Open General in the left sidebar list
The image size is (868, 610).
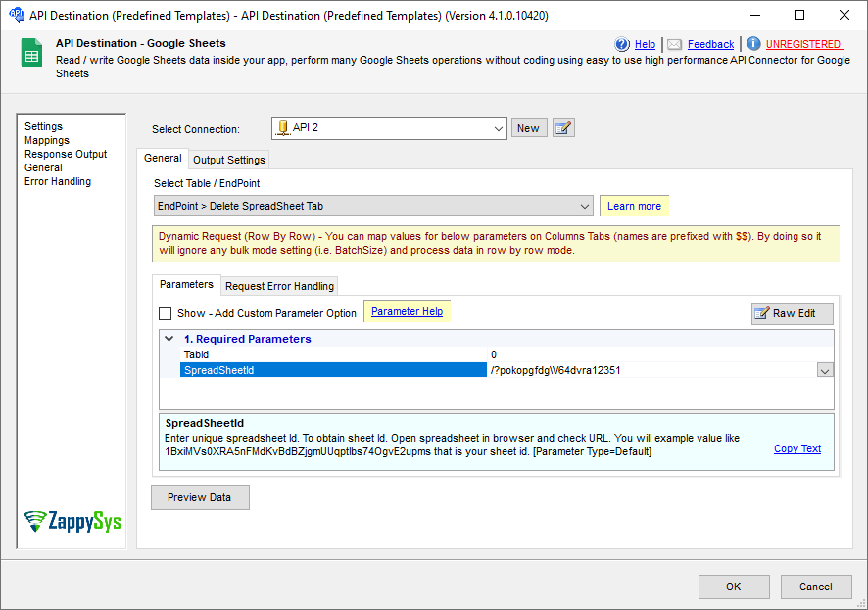click(43, 167)
